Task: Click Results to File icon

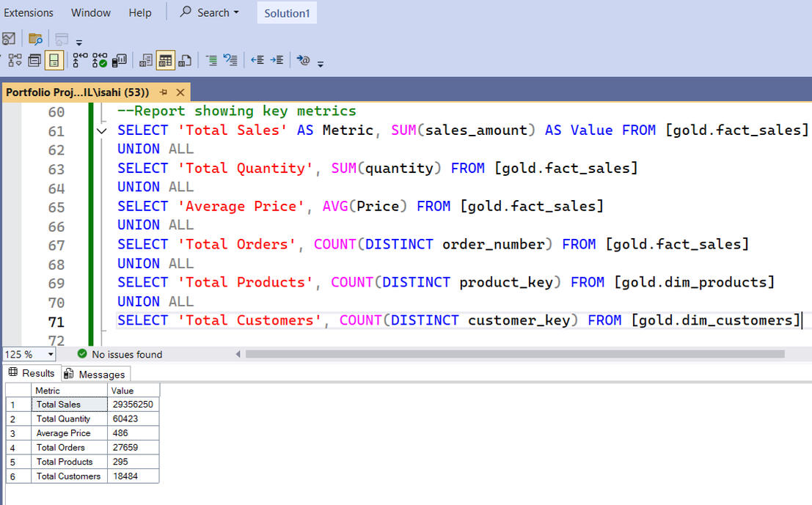Action: 185,61
